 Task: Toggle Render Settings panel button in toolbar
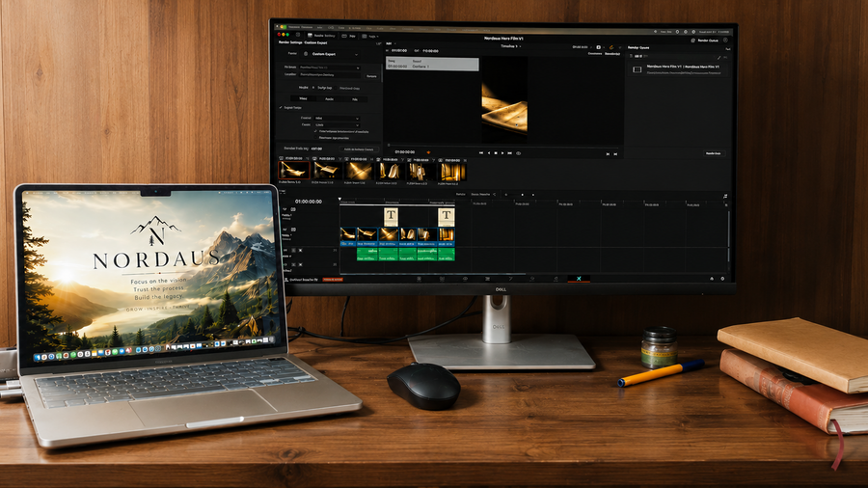[321, 36]
